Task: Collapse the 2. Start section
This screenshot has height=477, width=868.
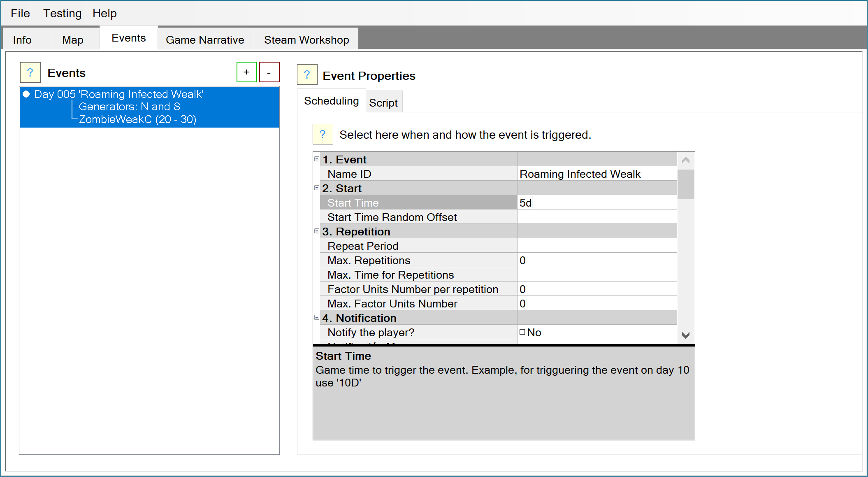Action: coord(317,188)
